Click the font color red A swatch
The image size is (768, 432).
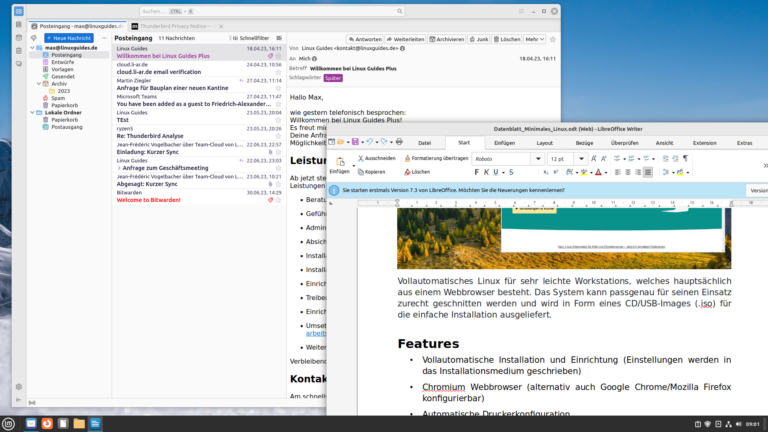click(598, 172)
